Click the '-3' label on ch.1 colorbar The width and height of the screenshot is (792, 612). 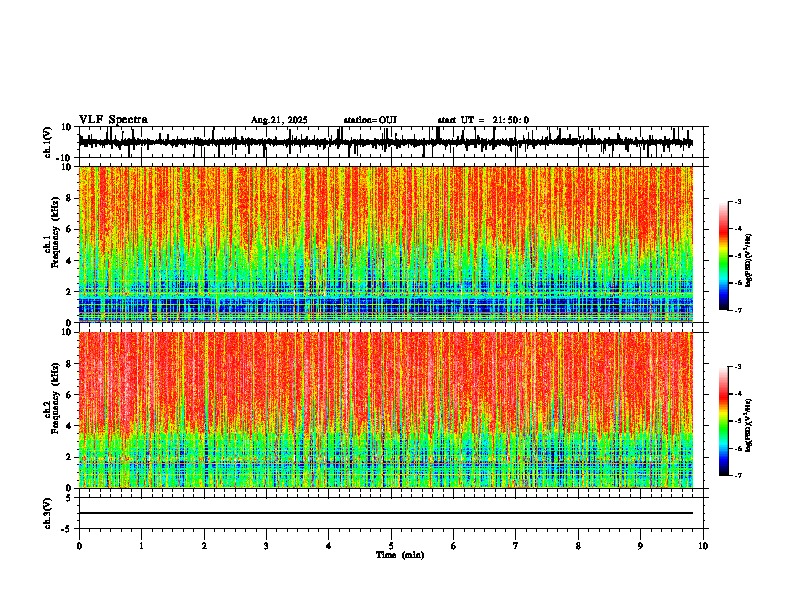(x=737, y=201)
